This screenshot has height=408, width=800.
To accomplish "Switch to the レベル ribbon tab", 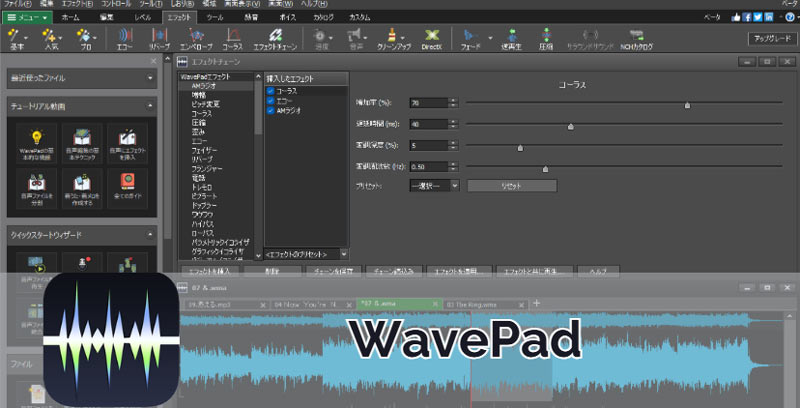I will coord(142,17).
